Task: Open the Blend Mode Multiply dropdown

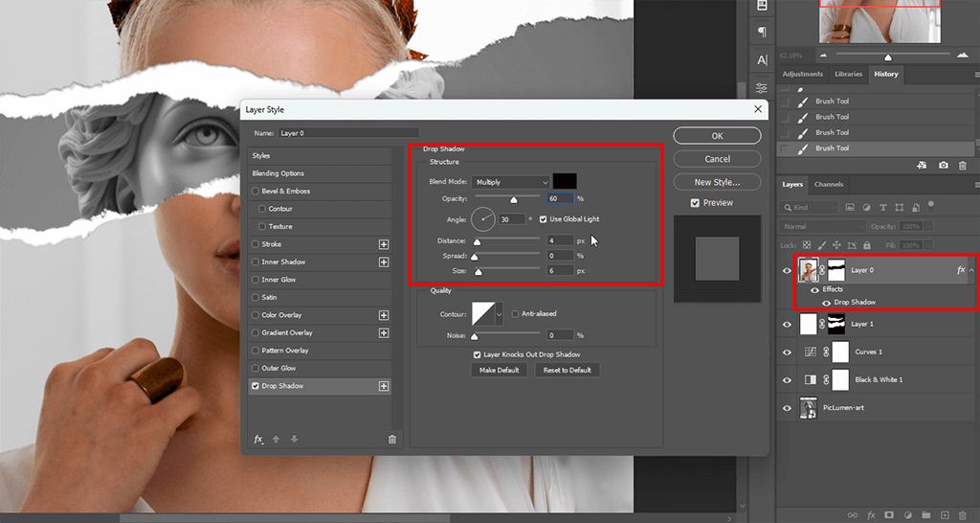Action: point(511,182)
